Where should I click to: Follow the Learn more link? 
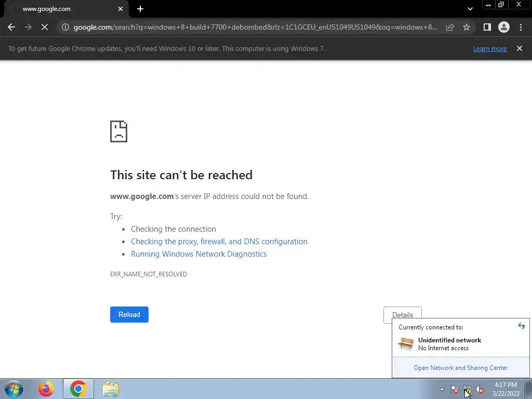point(490,48)
